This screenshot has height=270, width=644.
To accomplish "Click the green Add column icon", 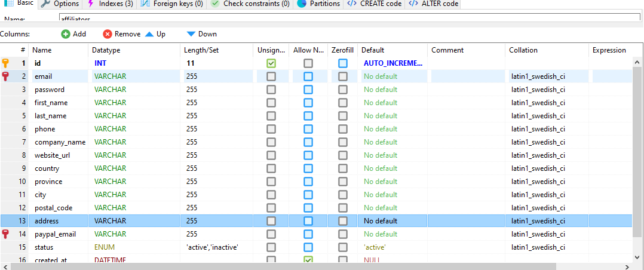I will point(66,34).
